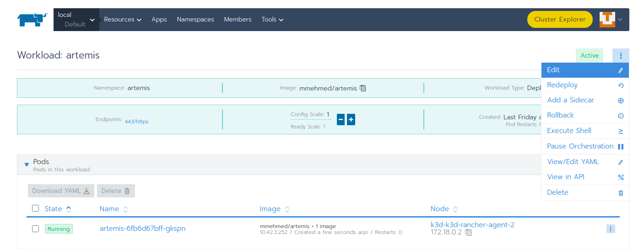Image resolution: width=644 pixels, height=250 pixels.
Task: Open Cluster Explorer
Action: pos(560,20)
